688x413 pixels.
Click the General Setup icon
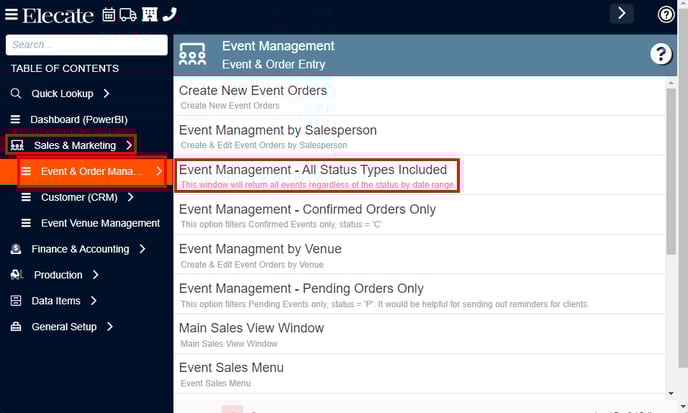point(16,327)
